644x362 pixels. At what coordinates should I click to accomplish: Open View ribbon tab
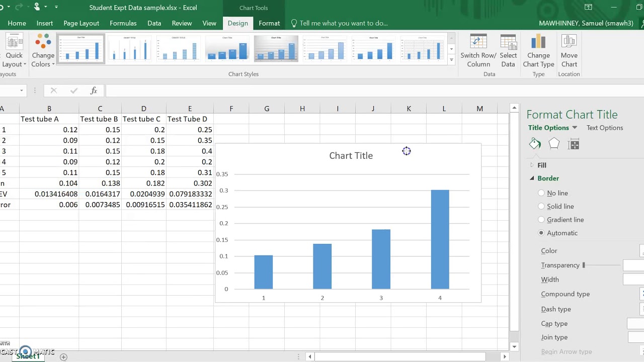(x=209, y=23)
